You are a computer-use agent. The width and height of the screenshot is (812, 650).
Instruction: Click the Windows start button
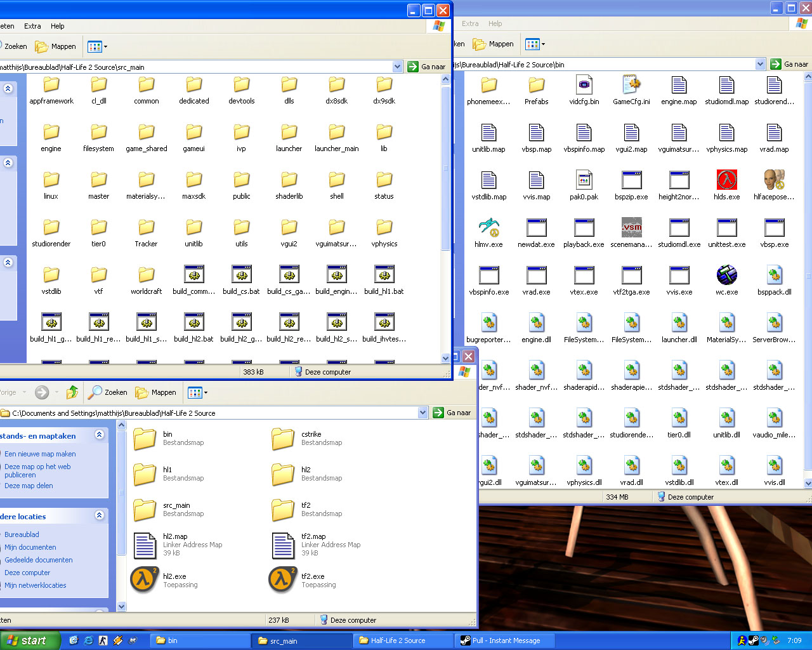(x=30, y=640)
